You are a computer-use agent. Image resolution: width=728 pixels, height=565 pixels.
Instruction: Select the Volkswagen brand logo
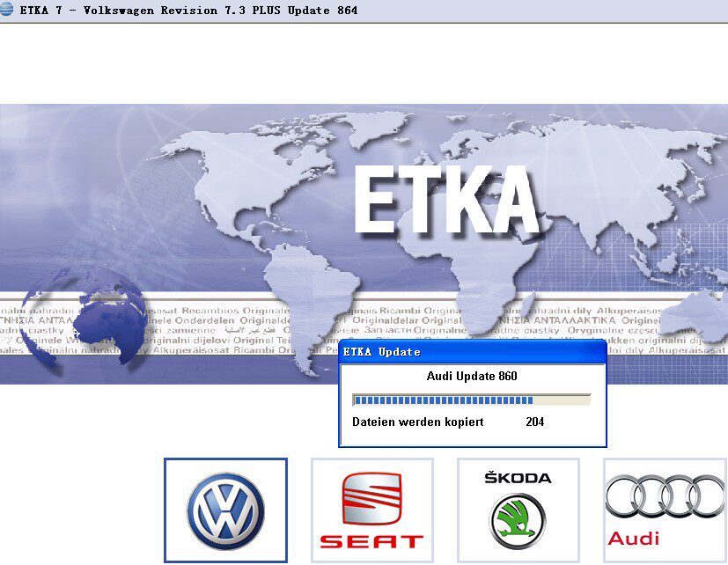click(x=225, y=510)
